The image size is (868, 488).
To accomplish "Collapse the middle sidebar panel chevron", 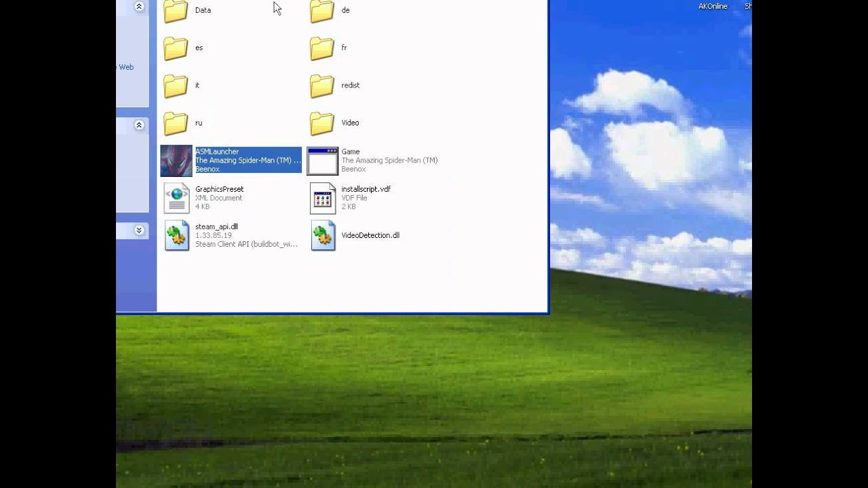I will (139, 125).
